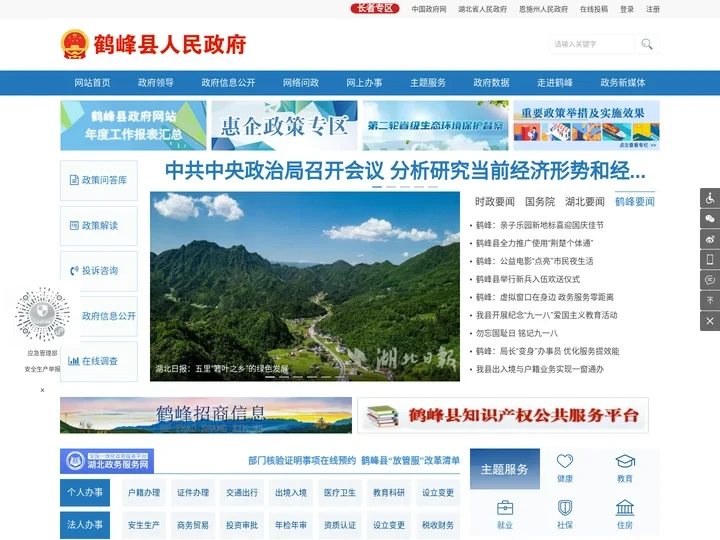Click the national emblem logo

point(74,44)
